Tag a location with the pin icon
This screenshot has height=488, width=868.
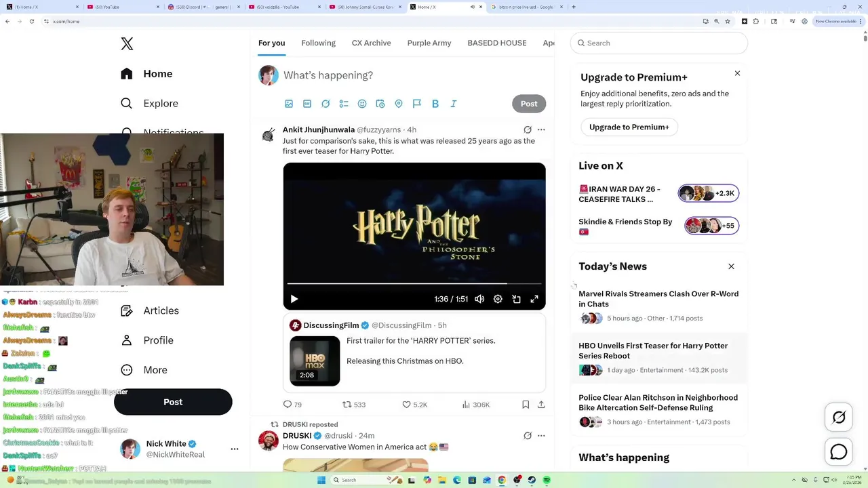[399, 104]
